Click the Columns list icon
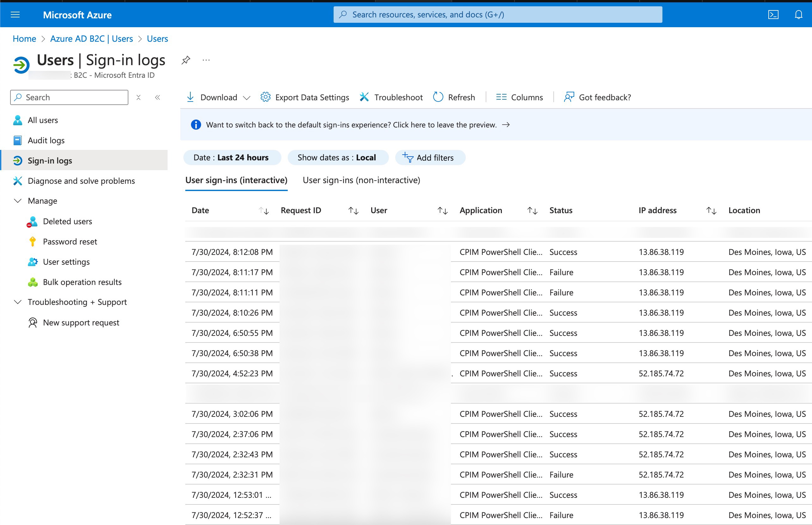This screenshot has width=812, height=525. tap(501, 97)
